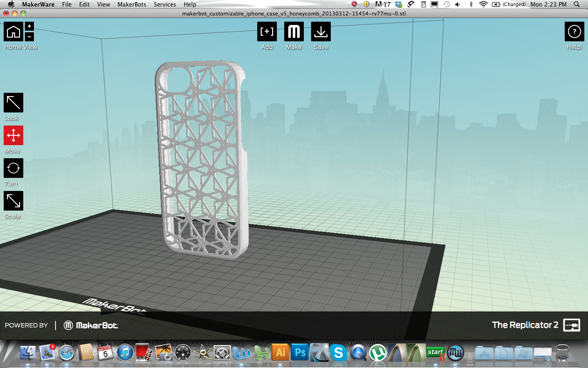Open Address Book from the dock
Image resolution: width=588 pixels, height=368 pixels.
(86, 352)
